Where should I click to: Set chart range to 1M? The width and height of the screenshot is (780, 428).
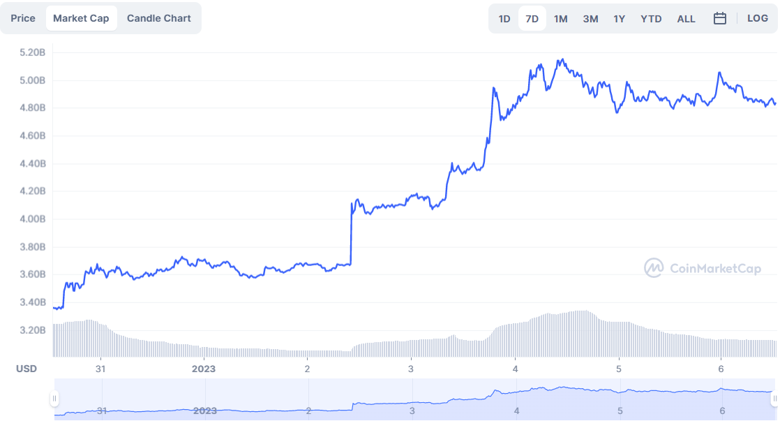coord(561,18)
